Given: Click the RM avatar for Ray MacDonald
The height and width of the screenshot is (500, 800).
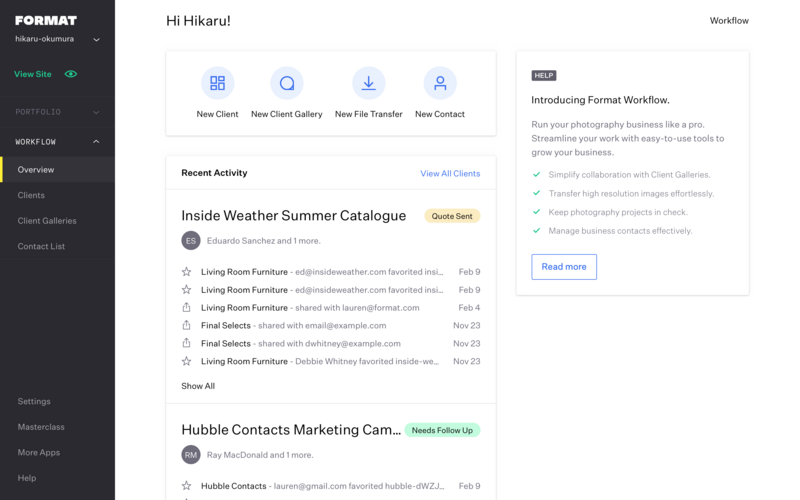Looking at the screenshot, I should click(191, 455).
